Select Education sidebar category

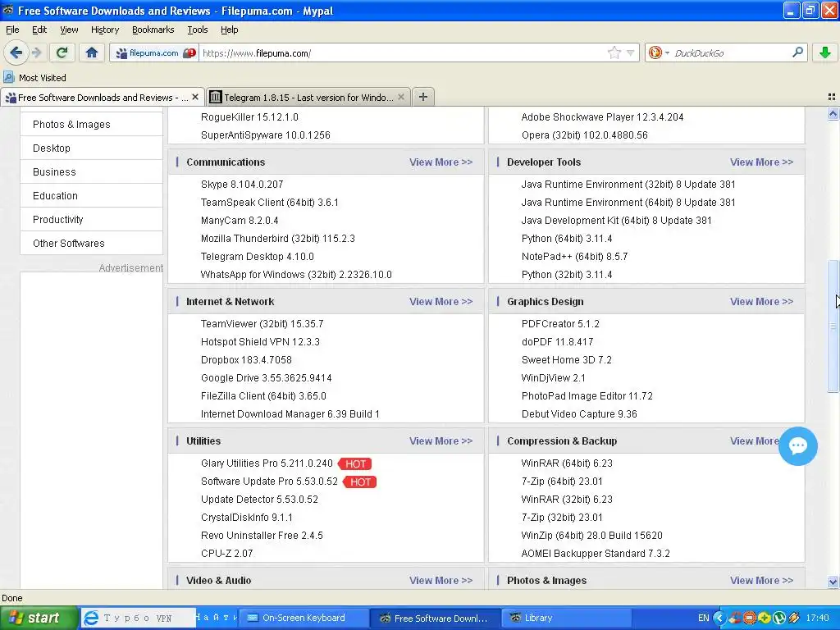(x=92, y=195)
